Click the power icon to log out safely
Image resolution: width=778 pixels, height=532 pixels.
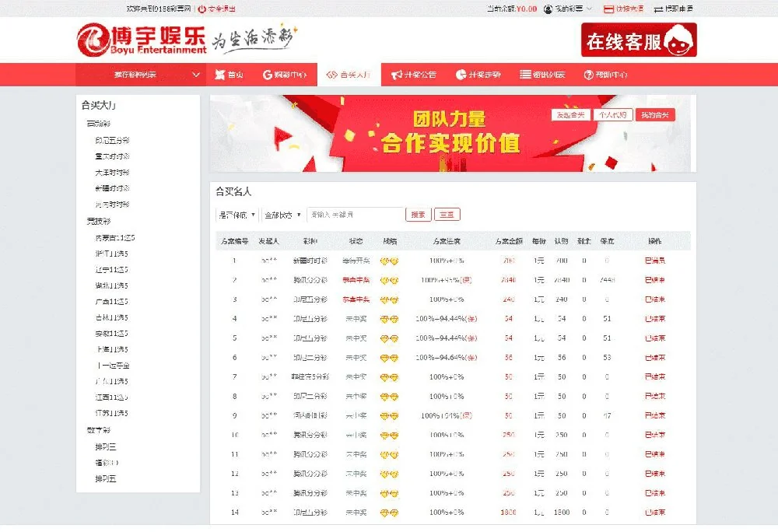coord(202,9)
